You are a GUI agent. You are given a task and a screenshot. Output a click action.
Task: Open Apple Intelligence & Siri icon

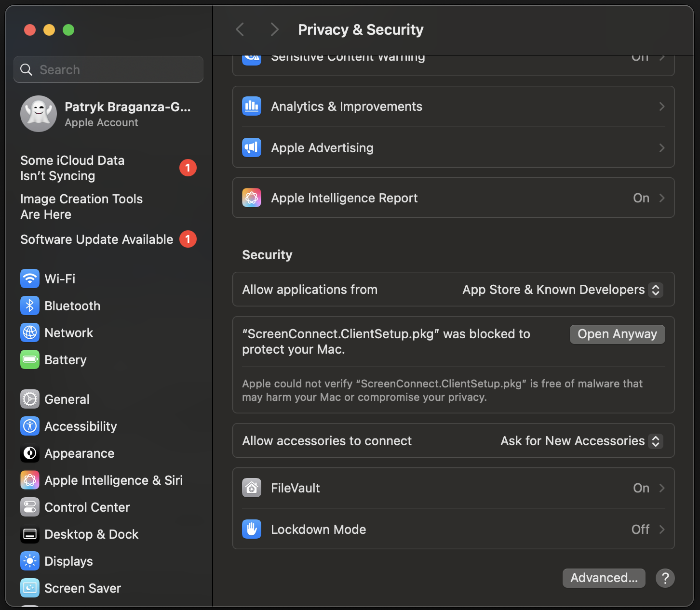point(30,480)
